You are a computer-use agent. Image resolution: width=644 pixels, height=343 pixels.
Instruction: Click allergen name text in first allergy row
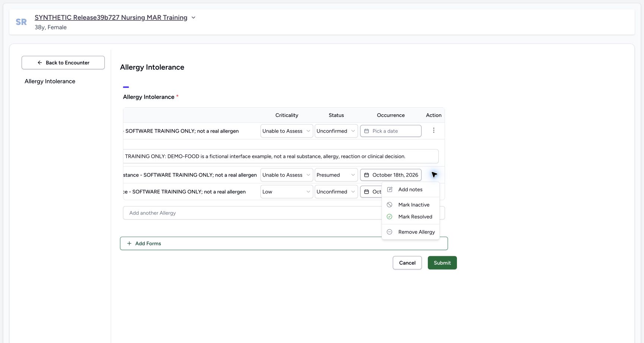coord(181,131)
